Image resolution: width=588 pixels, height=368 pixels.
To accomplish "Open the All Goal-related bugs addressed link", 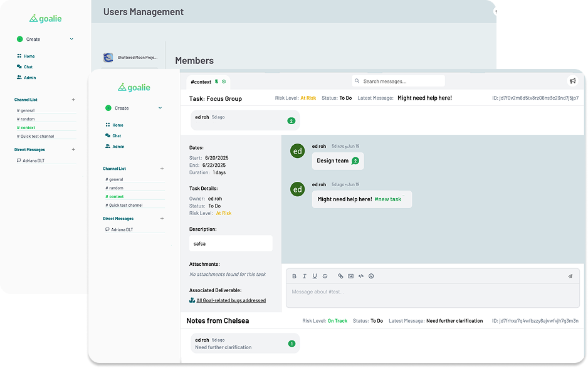I will (231, 300).
